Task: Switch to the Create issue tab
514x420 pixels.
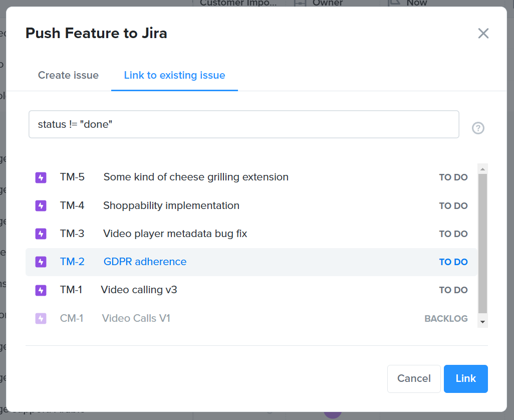Action: (x=68, y=75)
